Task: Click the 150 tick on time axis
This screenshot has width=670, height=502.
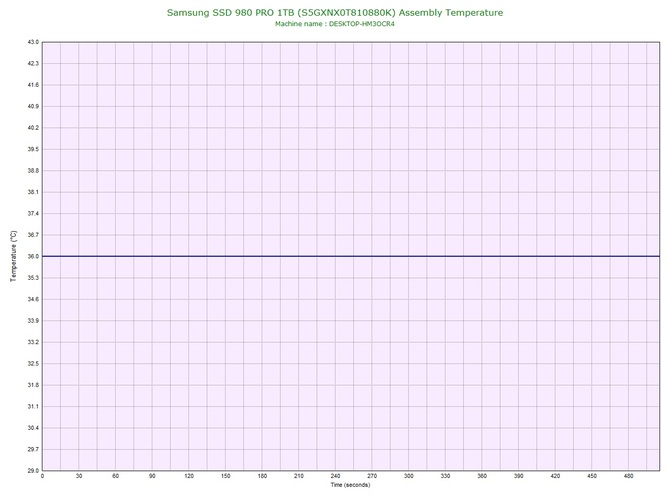Action: pyautogui.click(x=226, y=476)
